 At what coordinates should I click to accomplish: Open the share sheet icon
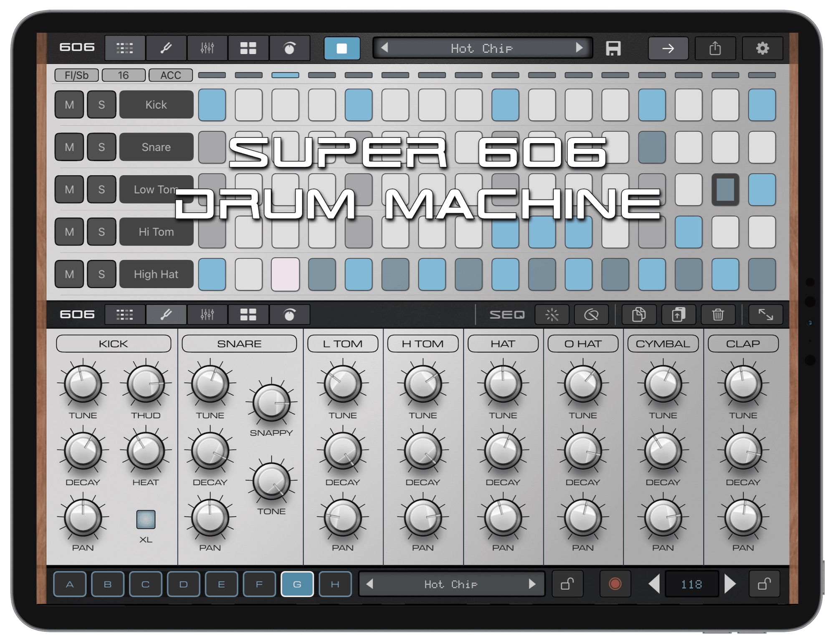[715, 48]
